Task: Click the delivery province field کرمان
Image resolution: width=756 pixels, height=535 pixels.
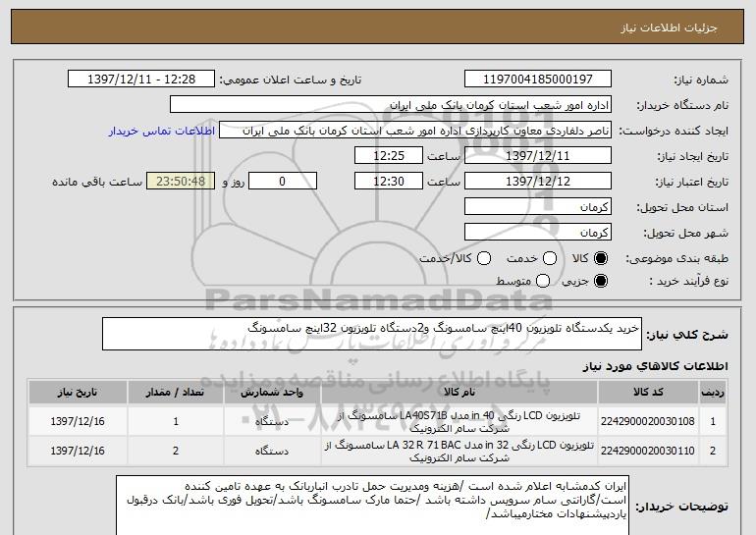Action: click(538, 207)
